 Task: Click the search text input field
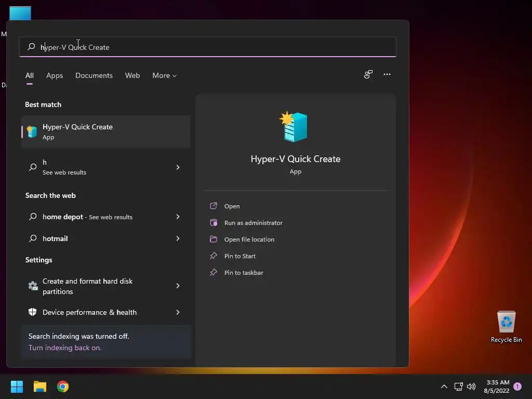click(x=208, y=47)
